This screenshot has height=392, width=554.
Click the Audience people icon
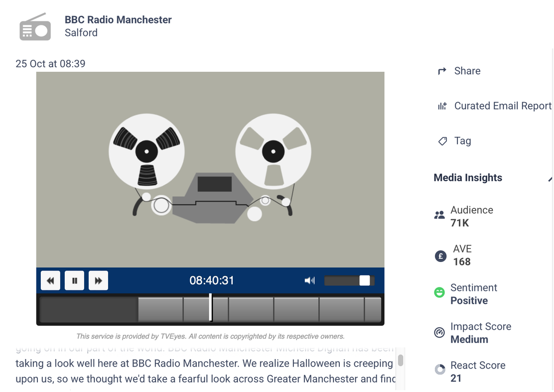(x=439, y=215)
